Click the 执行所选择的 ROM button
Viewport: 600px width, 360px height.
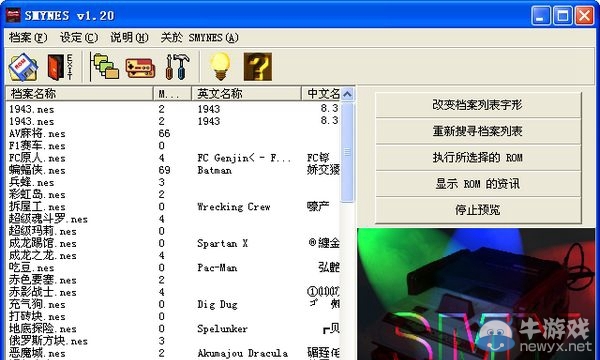478,157
